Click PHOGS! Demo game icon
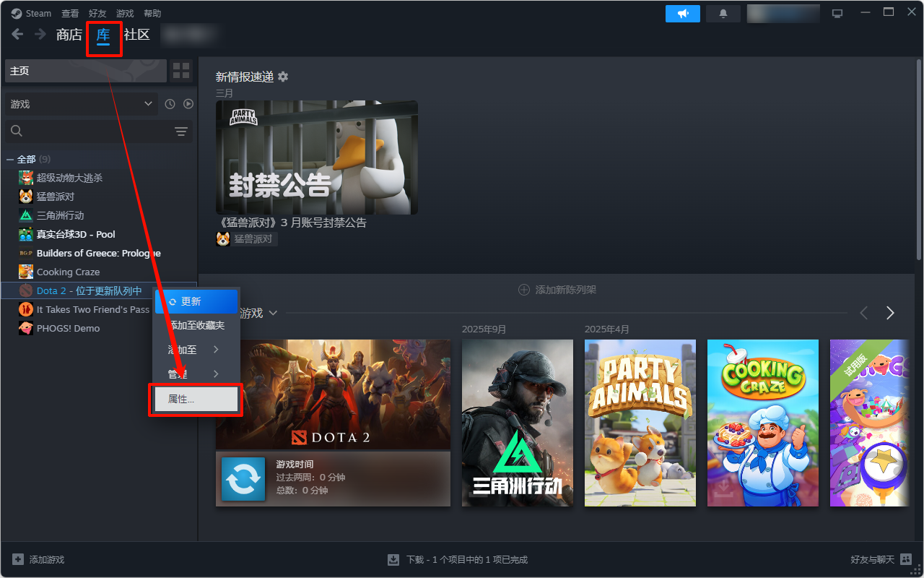924x578 pixels. 26,328
